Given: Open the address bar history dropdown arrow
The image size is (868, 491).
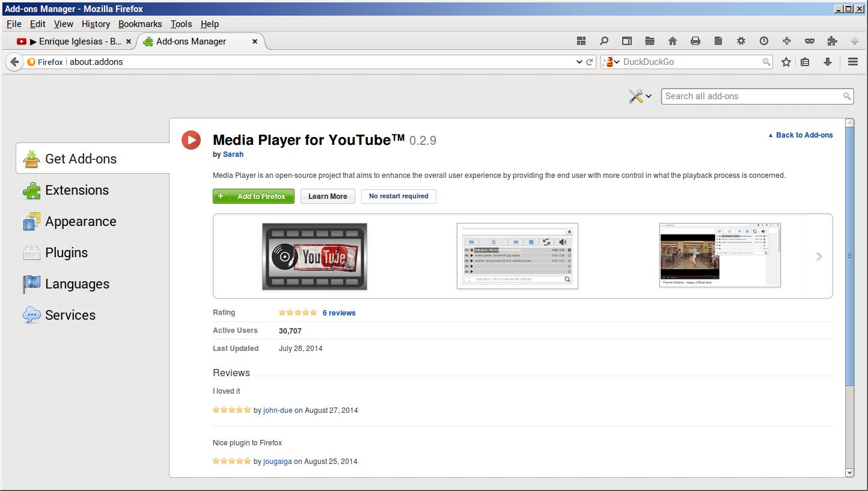Looking at the screenshot, I should (579, 62).
